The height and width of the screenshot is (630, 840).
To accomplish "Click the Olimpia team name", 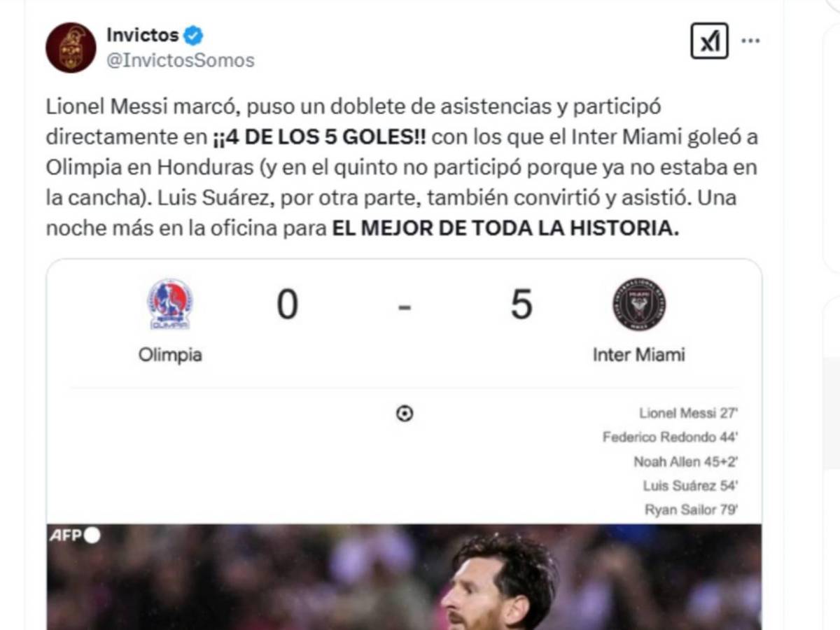I will coord(170,355).
